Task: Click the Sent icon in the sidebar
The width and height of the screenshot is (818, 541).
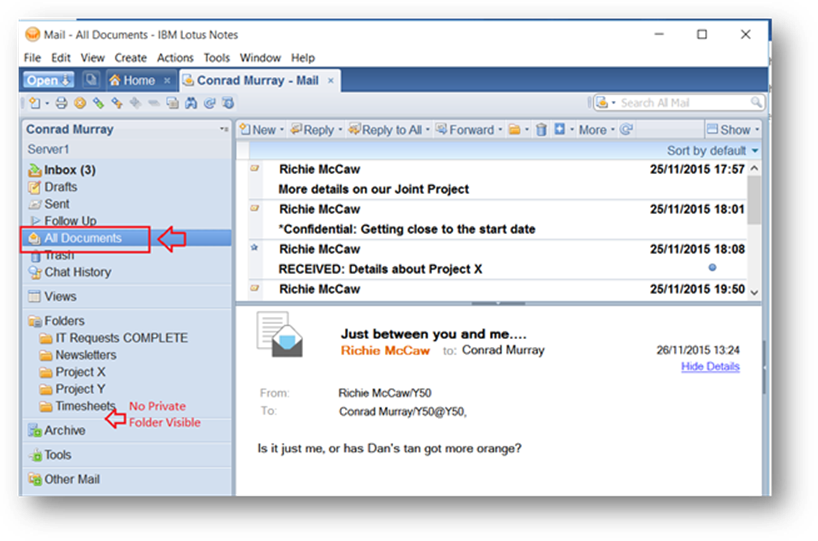Action: pos(34,204)
